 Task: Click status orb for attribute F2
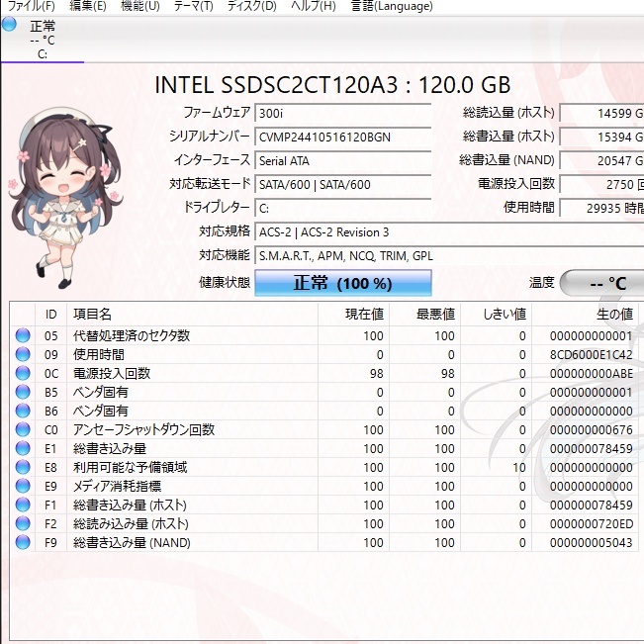click(x=23, y=523)
